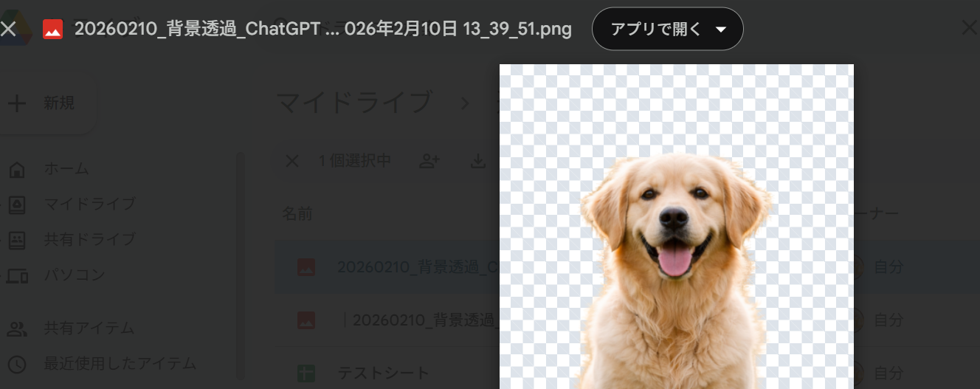Viewport: 980px width, 389px height.
Task: Click the パソコン devices icon in the sidebar
Action: 17,275
